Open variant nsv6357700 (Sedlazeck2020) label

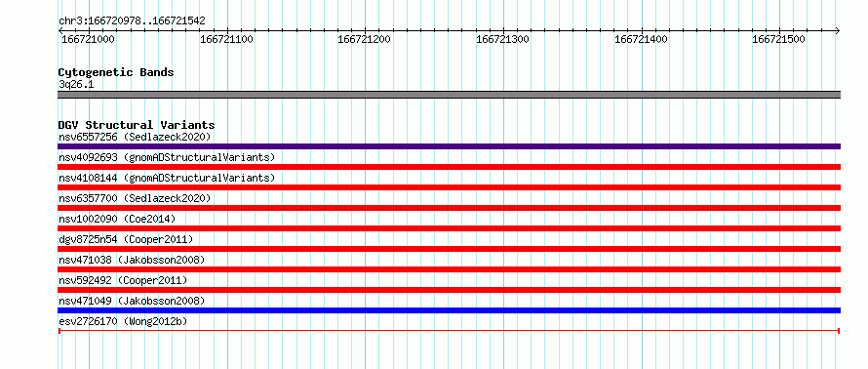click(x=135, y=198)
